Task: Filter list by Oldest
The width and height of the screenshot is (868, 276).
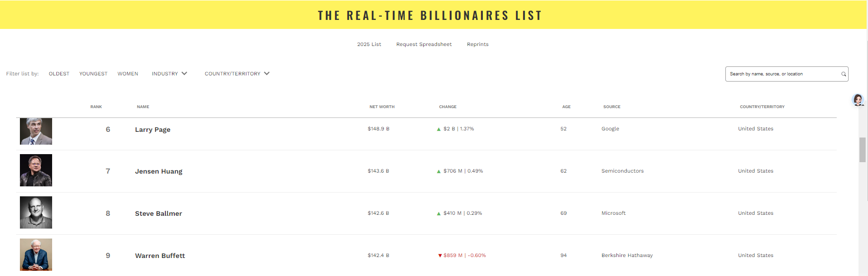Action: coord(59,74)
